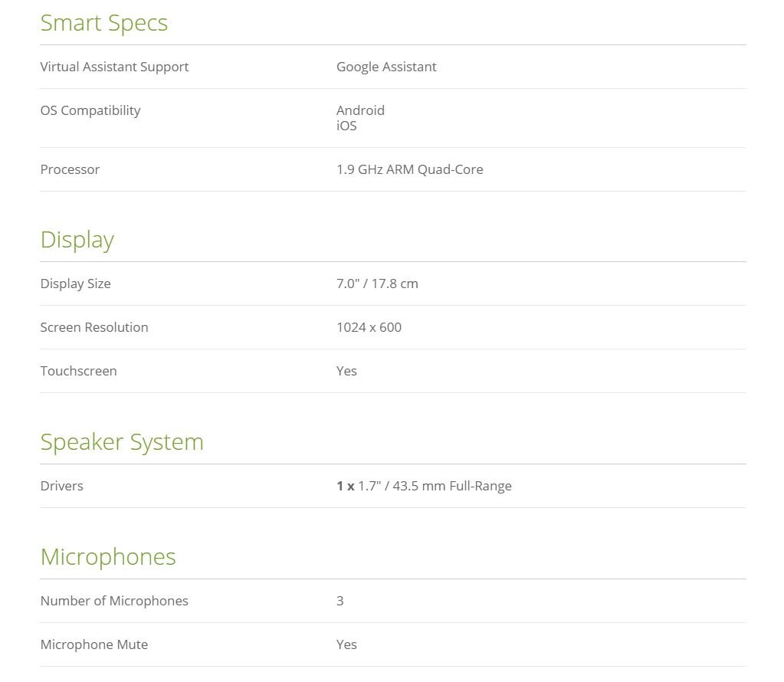Image resolution: width=784 pixels, height=682 pixels.
Task: Select the 7.0" / 17.8 cm value
Action: (377, 284)
